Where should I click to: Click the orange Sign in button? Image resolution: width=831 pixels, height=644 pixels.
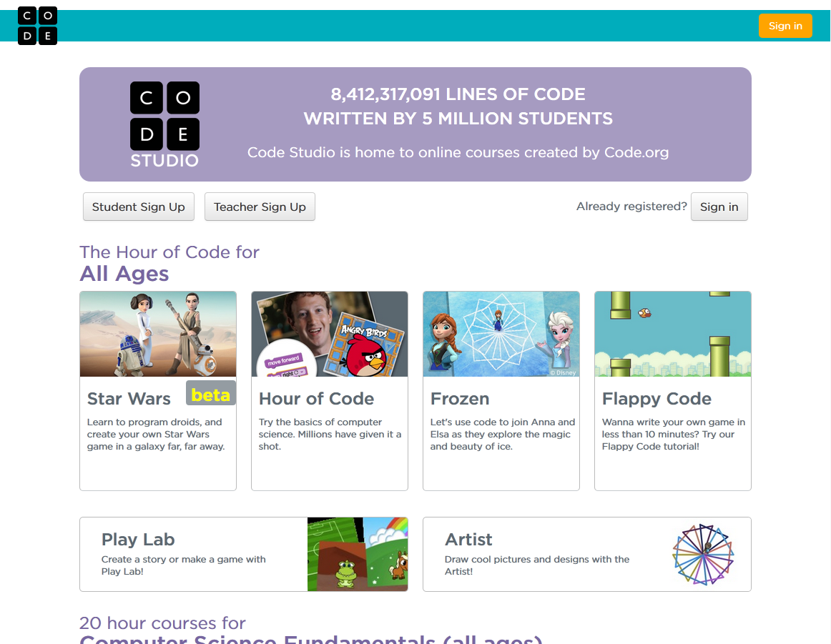point(785,26)
